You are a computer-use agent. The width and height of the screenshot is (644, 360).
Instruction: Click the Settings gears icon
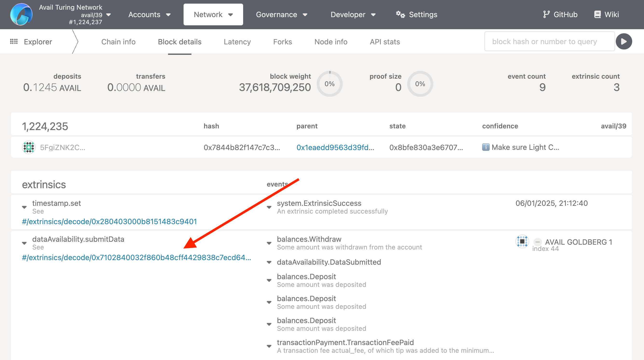[x=400, y=14]
